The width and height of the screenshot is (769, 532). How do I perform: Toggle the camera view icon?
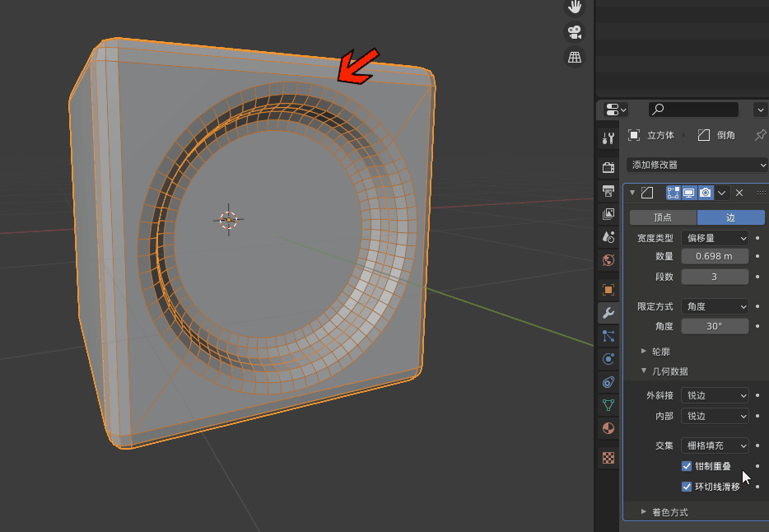(575, 32)
